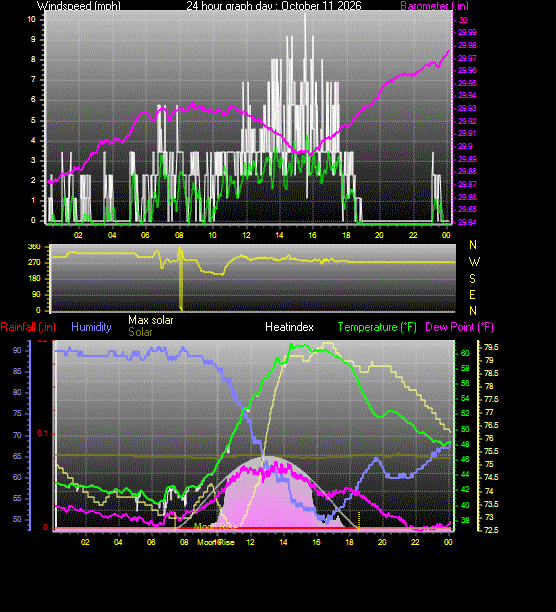Click the 55 humidity scale value
The image size is (556, 612).
click(x=17, y=498)
